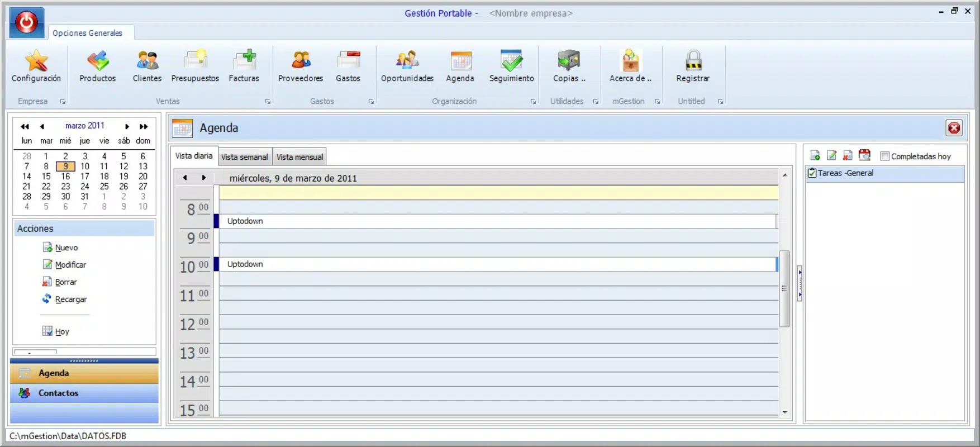Viewport: 980px width, 447px height.
Task: Select the 8:30 Uptodown appointment
Action: point(496,221)
